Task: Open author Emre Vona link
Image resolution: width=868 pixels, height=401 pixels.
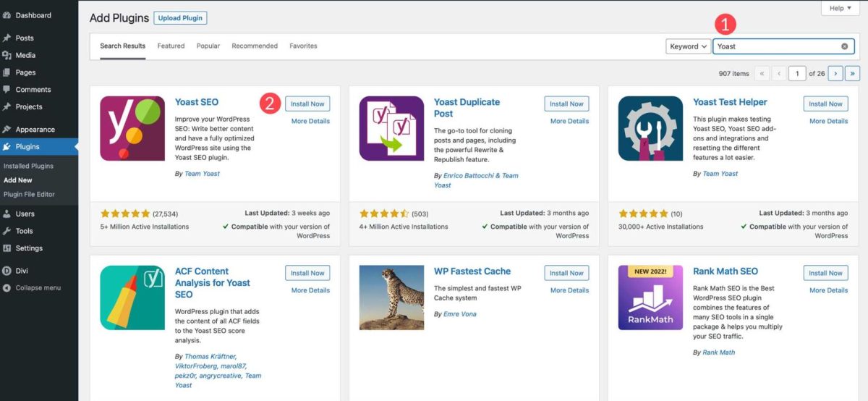Action: 459,314
